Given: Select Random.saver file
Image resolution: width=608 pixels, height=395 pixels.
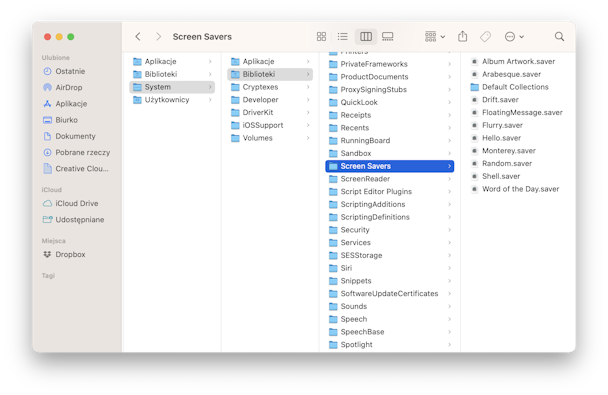Looking at the screenshot, I should pyautogui.click(x=501, y=164).
